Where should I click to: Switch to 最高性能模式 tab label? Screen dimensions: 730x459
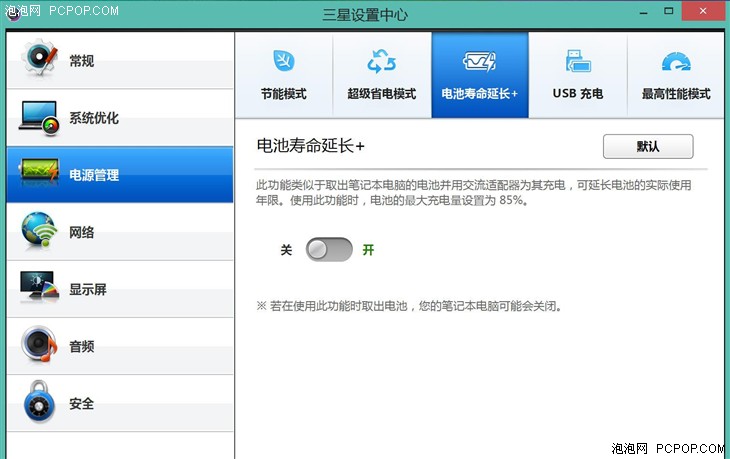[676, 94]
